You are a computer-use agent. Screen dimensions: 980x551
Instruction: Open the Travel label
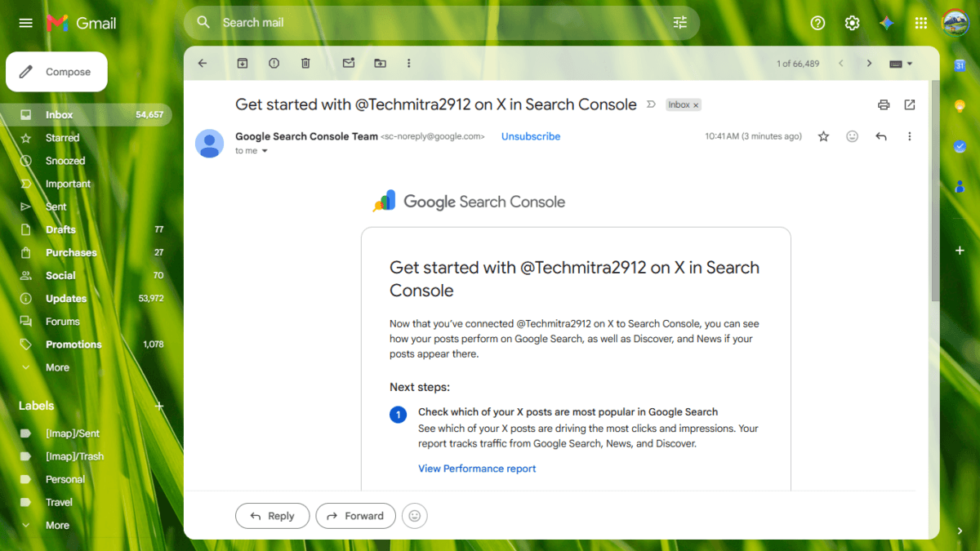(x=86, y=502)
